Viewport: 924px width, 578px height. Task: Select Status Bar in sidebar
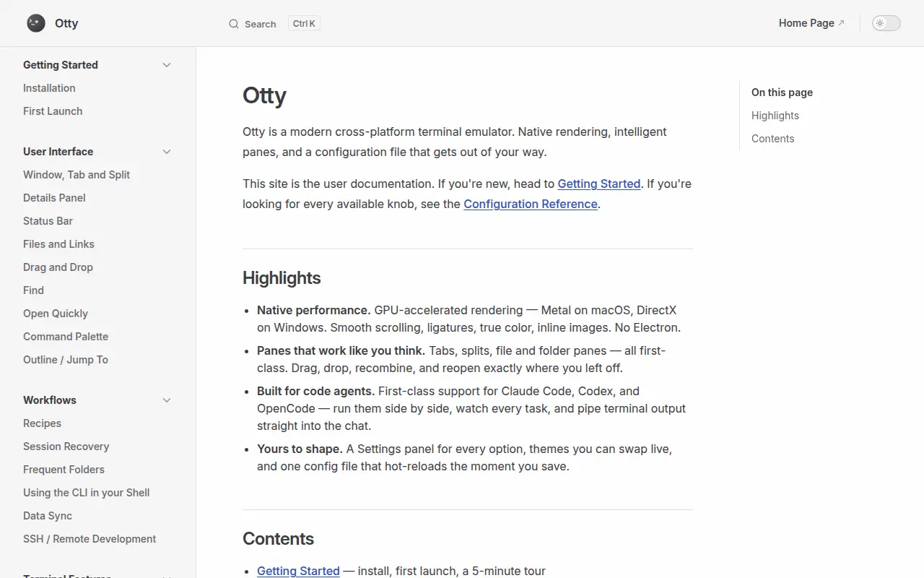[x=48, y=221]
